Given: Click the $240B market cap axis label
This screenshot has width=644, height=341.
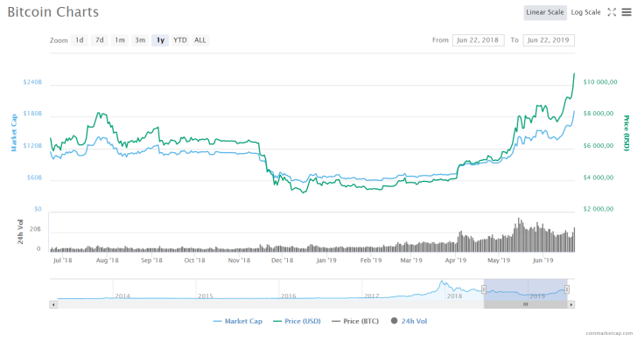Looking at the screenshot, I should [x=32, y=82].
